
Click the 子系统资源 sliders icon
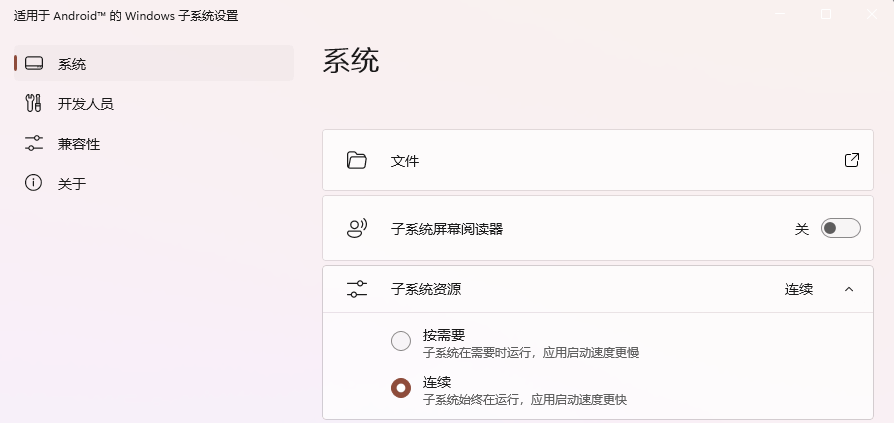pos(357,289)
